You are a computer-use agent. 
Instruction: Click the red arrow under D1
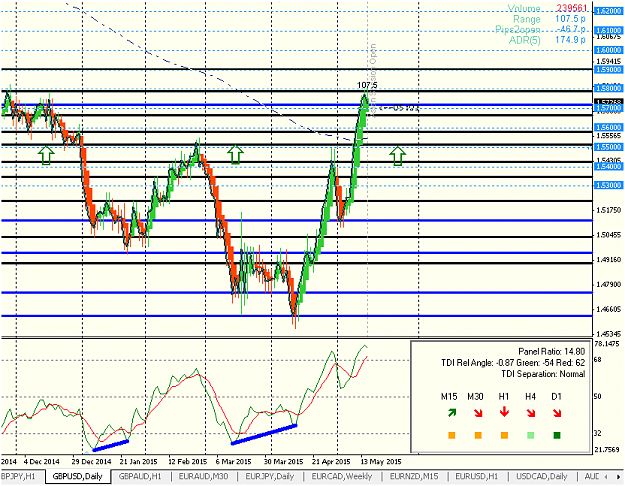[557, 413]
